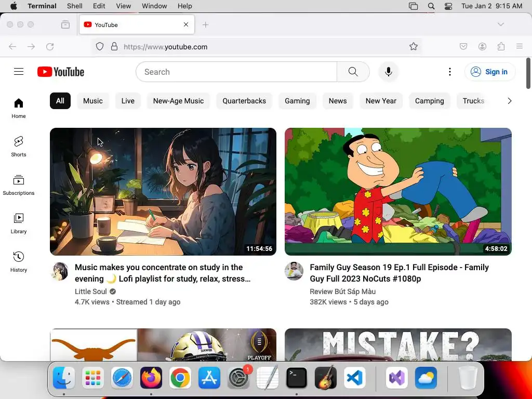This screenshot has width=532, height=399.
Task: Open a new tab with plus
Action: (x=205, y=24)
